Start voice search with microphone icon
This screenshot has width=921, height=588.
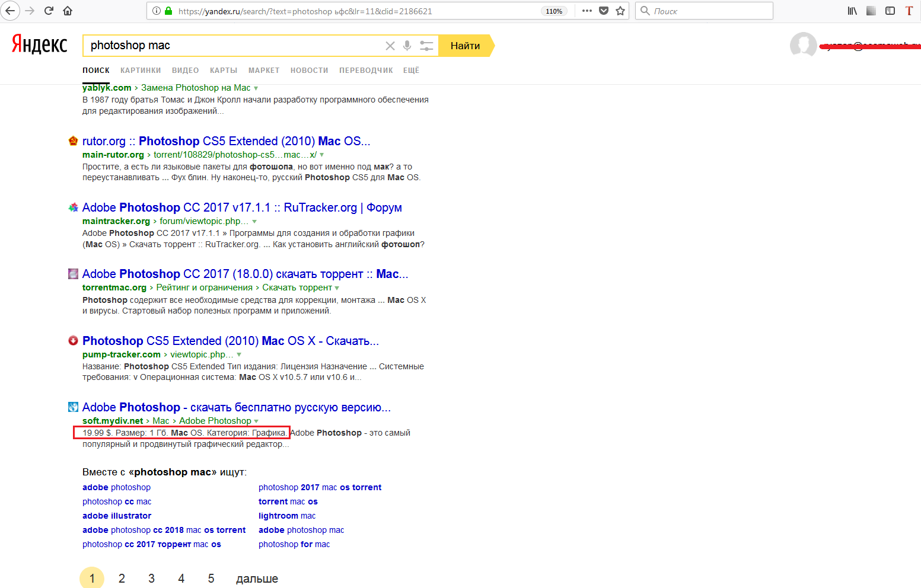tap(407, 46)
